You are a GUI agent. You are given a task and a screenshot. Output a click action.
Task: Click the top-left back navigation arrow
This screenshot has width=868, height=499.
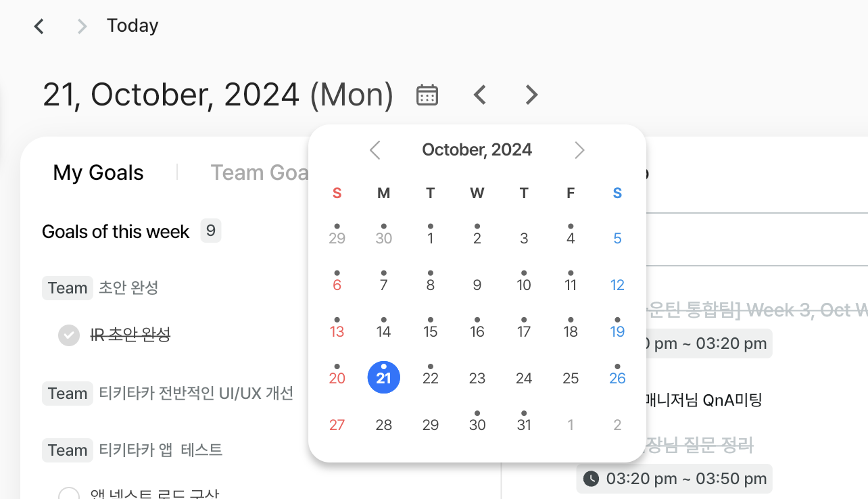[x=39, y=26]
